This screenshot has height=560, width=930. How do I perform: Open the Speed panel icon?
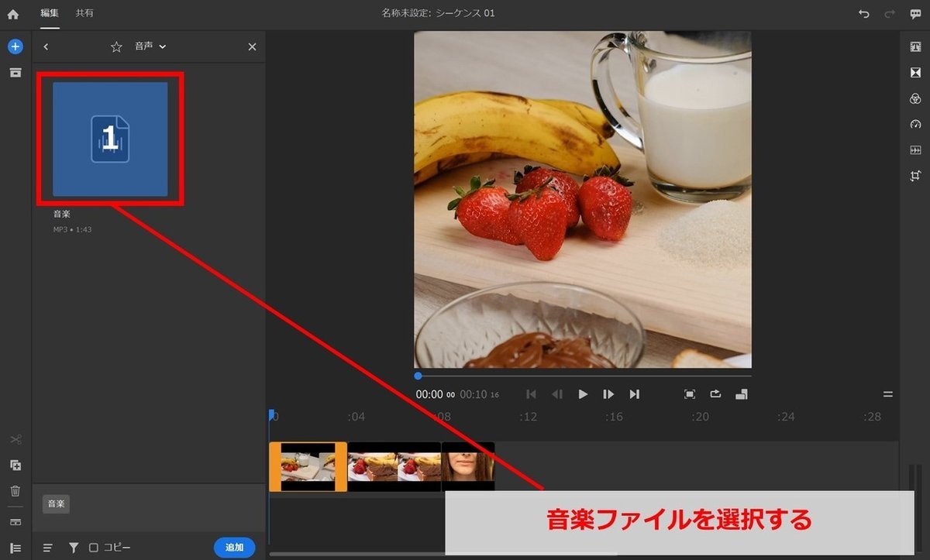tap(915, 124)
